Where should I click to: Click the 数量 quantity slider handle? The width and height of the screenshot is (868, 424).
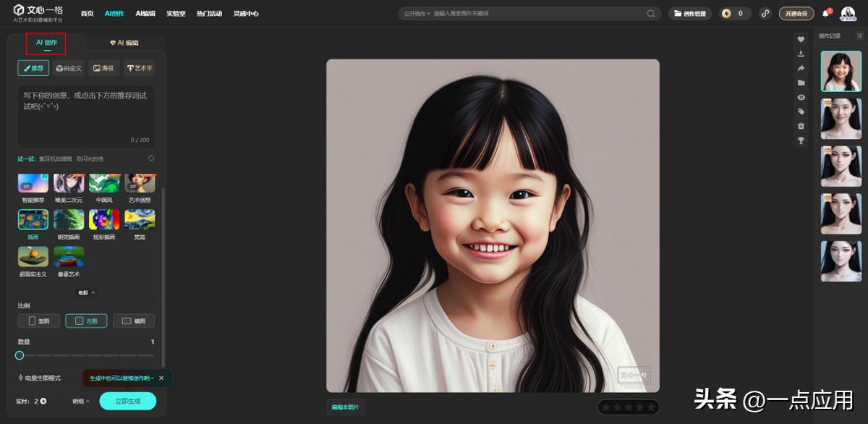click(x=20, y=355)
